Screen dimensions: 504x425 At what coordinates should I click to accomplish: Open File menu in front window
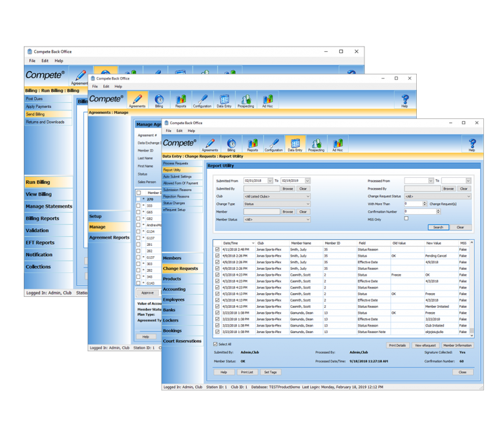(169, 131)
